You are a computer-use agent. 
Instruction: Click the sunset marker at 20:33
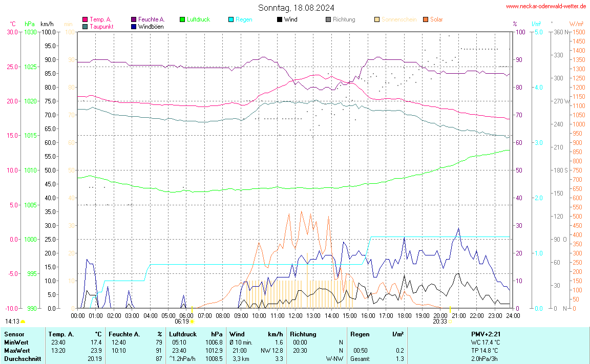(450, 322)
